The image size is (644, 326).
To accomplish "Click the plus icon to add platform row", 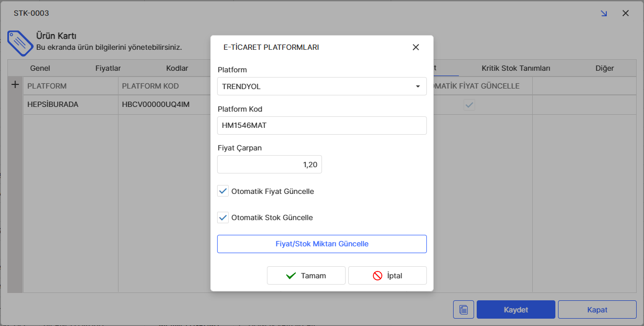I will click(15, 85).
